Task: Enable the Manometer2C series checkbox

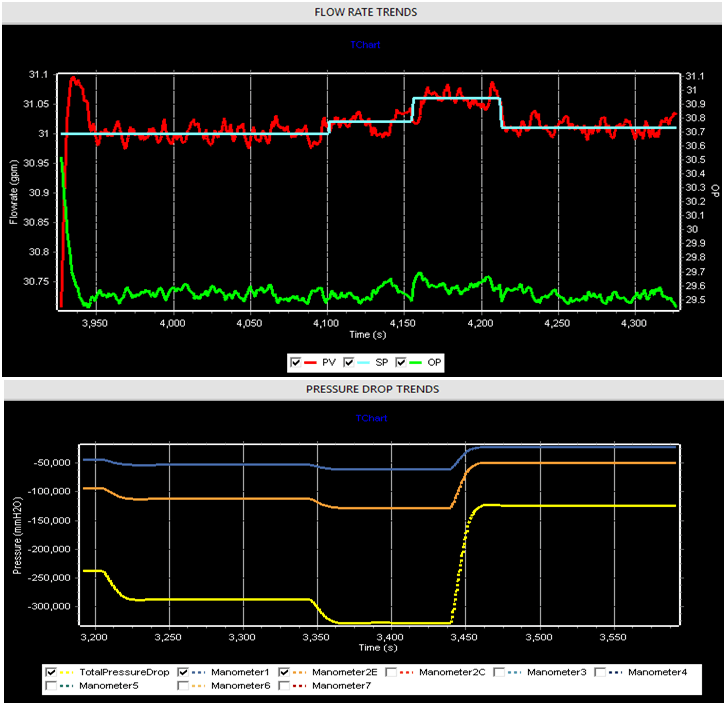Action: click(x=393, y=672)
